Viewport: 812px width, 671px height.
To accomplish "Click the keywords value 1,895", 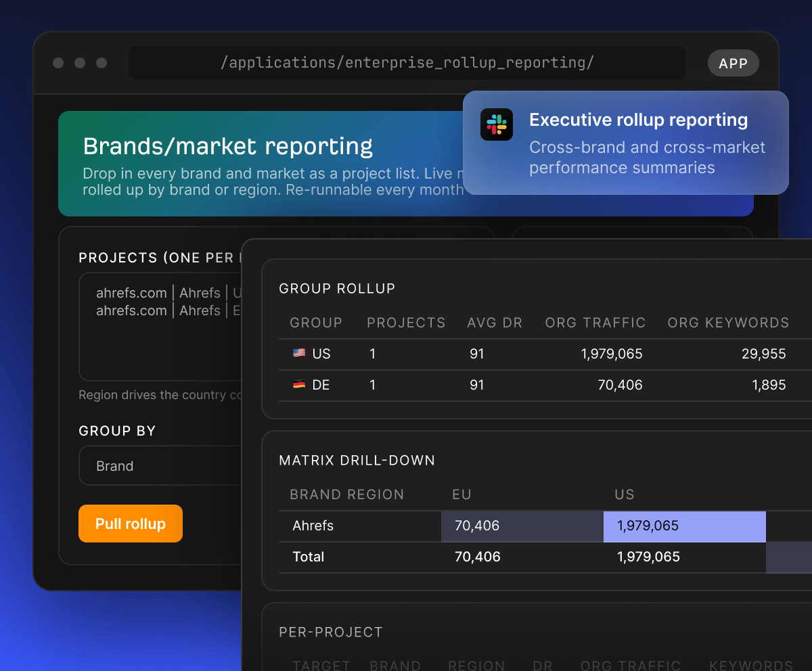I will click(769, 385).
